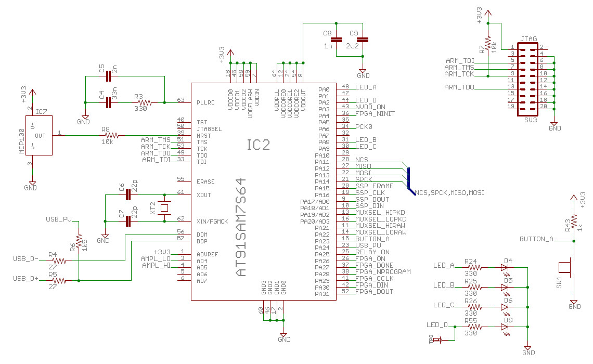The height and width of the screenshot is (364, 593).
Task: Select the MUXSEL_LORAW net label
Action: tap(381, 232)
